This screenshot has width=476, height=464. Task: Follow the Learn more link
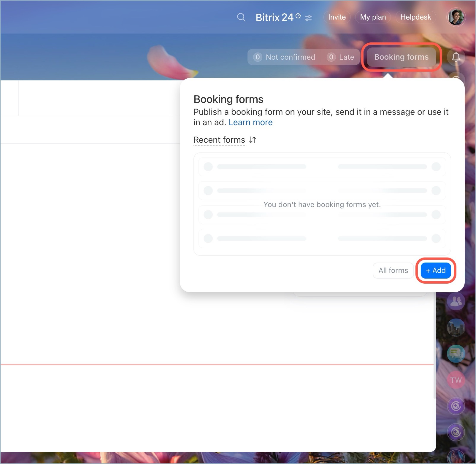pos(250,122)
